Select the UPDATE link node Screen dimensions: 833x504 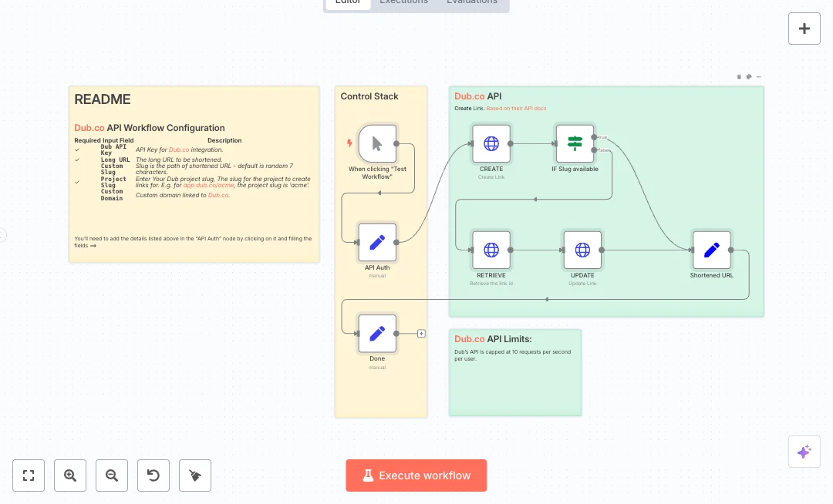tap(582, 250)
